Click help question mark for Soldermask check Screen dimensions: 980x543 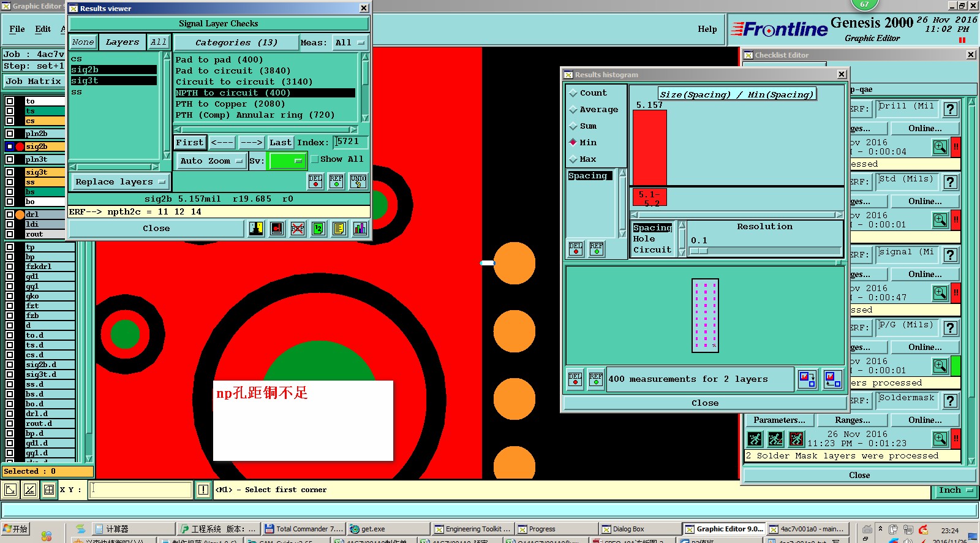(x=951, y=401)
